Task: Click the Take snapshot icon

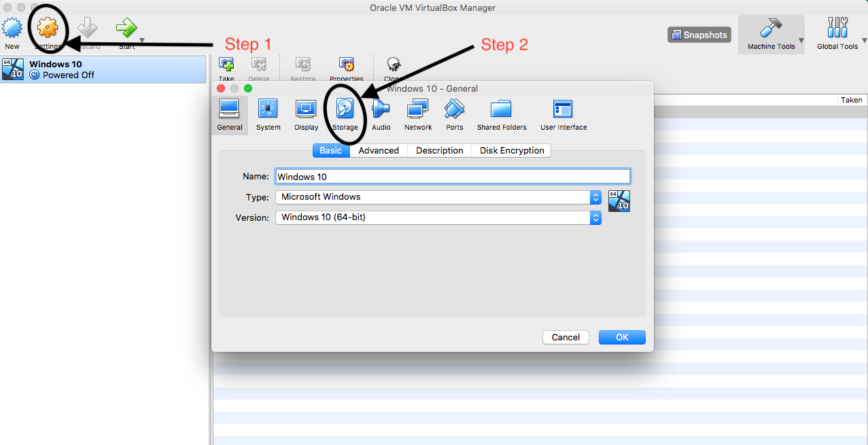Action: tap(226, 66)
